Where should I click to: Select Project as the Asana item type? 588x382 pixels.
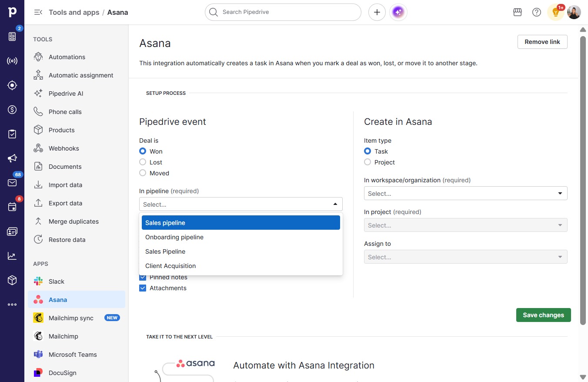(x=367, y=162)
